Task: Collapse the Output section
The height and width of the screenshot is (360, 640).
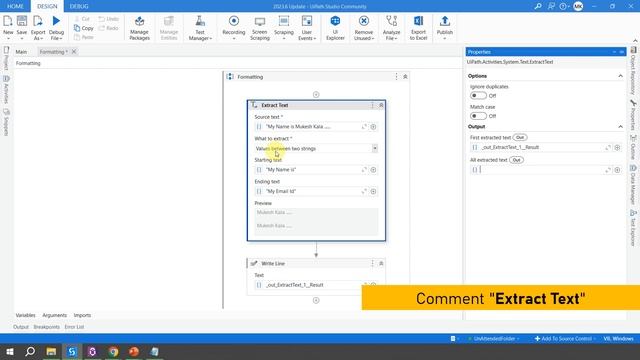Action: (620, 127)
